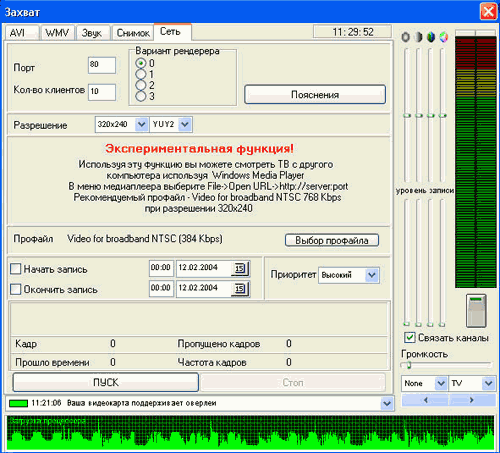Click the right arrow button under TV
500x453 pixels.
click(x=472, y=400)
